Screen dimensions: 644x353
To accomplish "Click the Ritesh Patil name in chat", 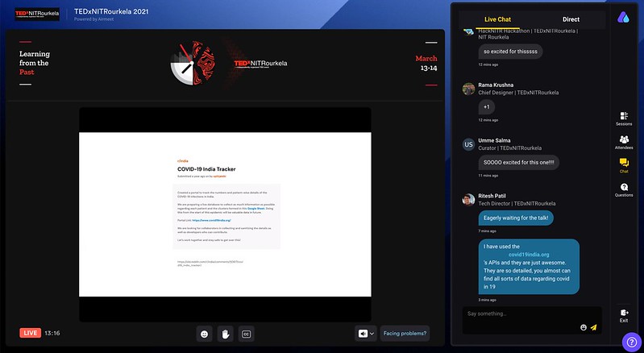I will [492, 196].
